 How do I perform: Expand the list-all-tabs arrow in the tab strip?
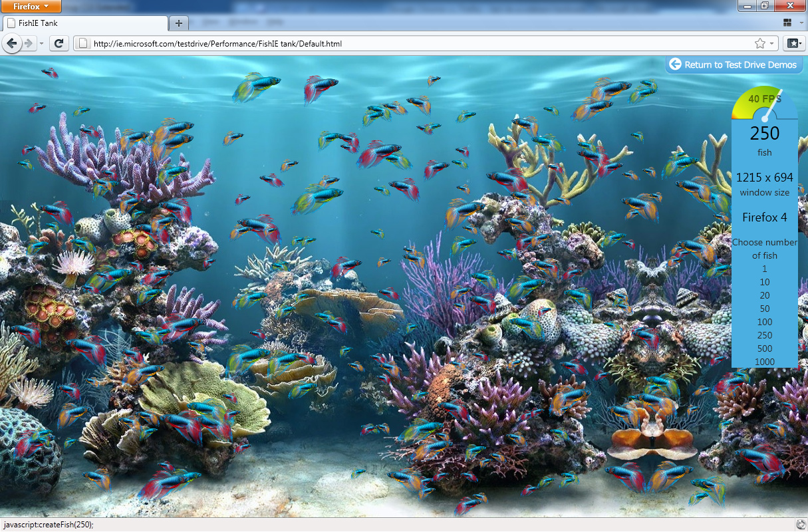coord(800,23)
